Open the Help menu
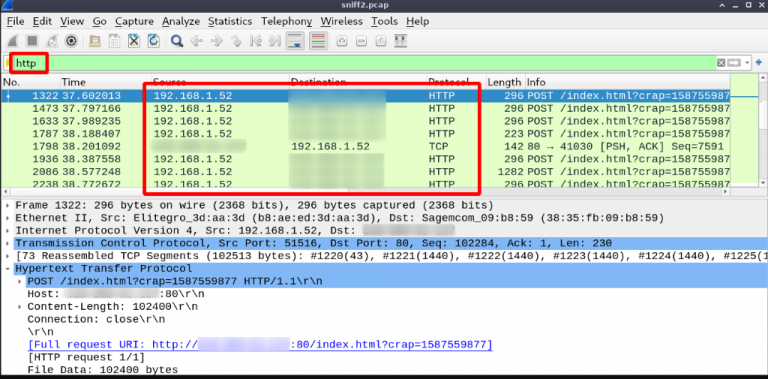The height and width of the screenshot is (379, 768). [417, 22]
